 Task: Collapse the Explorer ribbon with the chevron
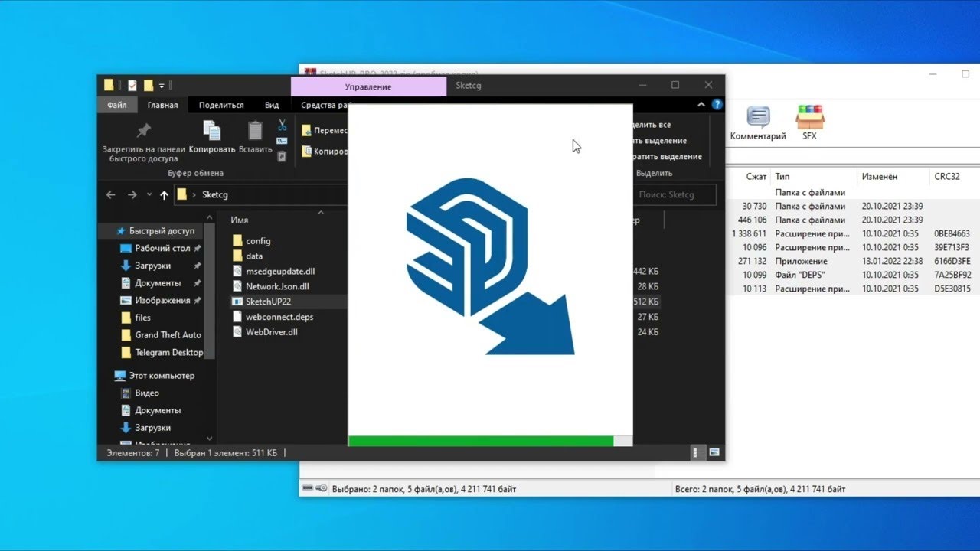pos(701,105)
